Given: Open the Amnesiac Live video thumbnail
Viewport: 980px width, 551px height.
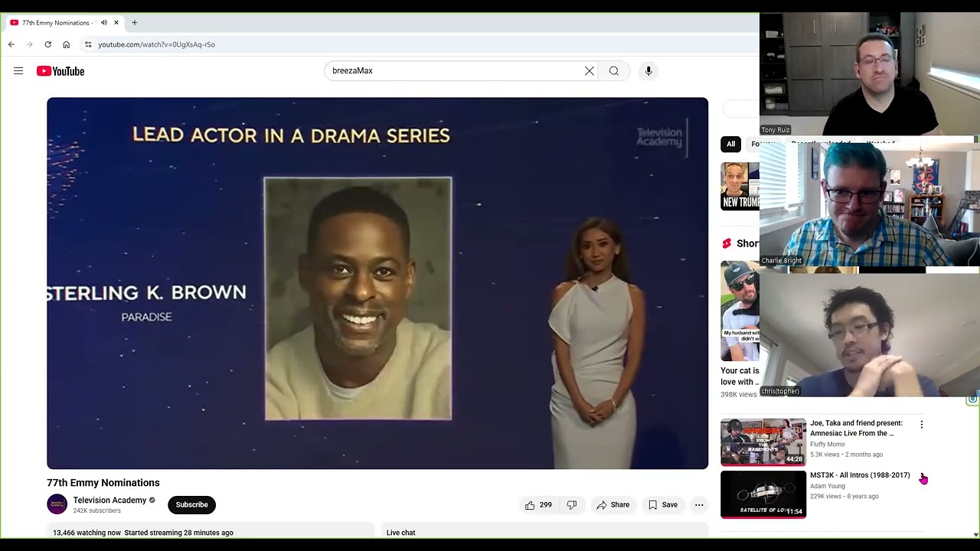Looking at the screenshot, I should pyautogui.click(x=763, y=442).
